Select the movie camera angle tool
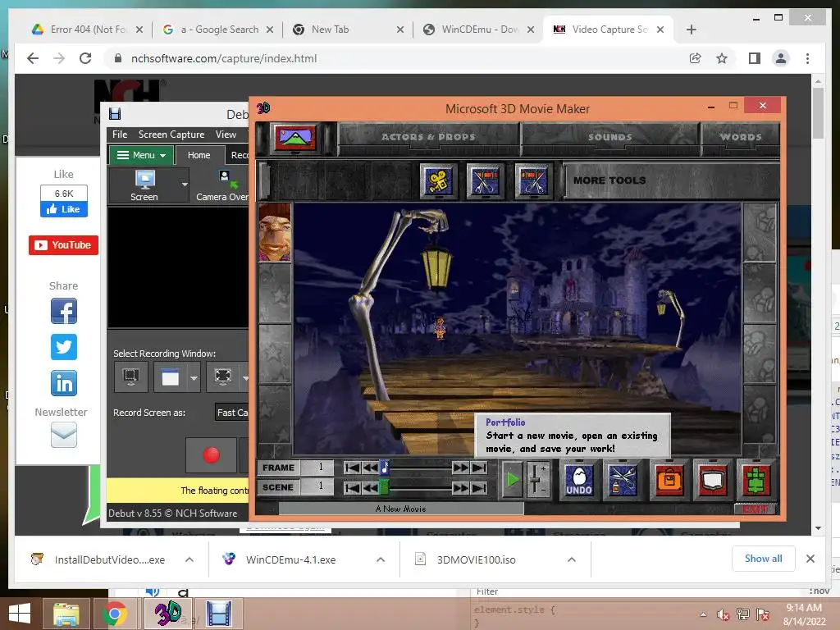Viewport: 840px width, 630px height. (x=439, y=180)
